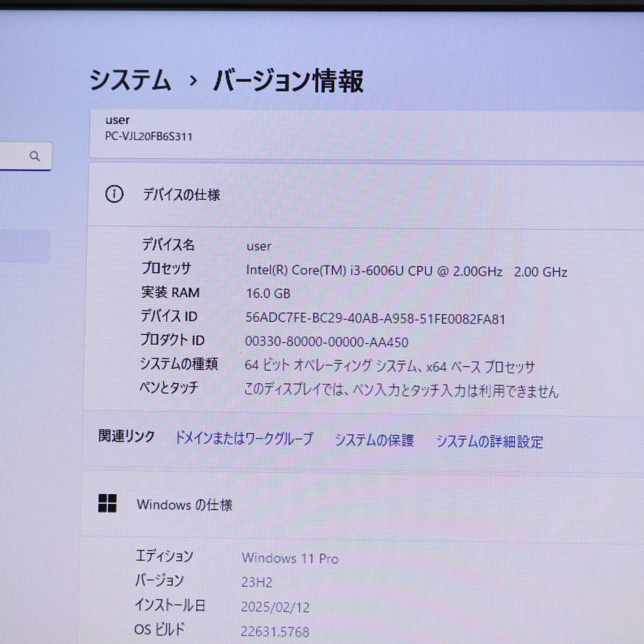
Task: Select PC name PC-VJL20FB6S311 text
Action: (149, 136)
